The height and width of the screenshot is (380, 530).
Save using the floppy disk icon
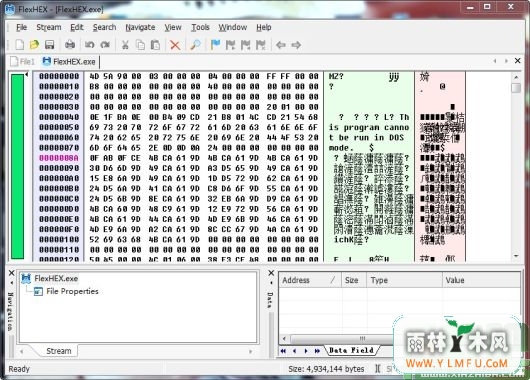(x=49, y=45)
